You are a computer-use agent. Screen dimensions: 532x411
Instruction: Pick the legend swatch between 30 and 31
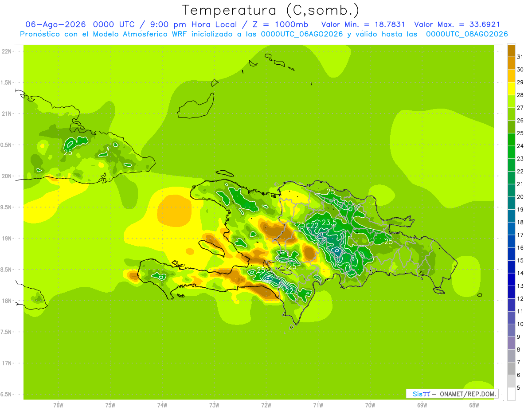click(x=511, y=63)
